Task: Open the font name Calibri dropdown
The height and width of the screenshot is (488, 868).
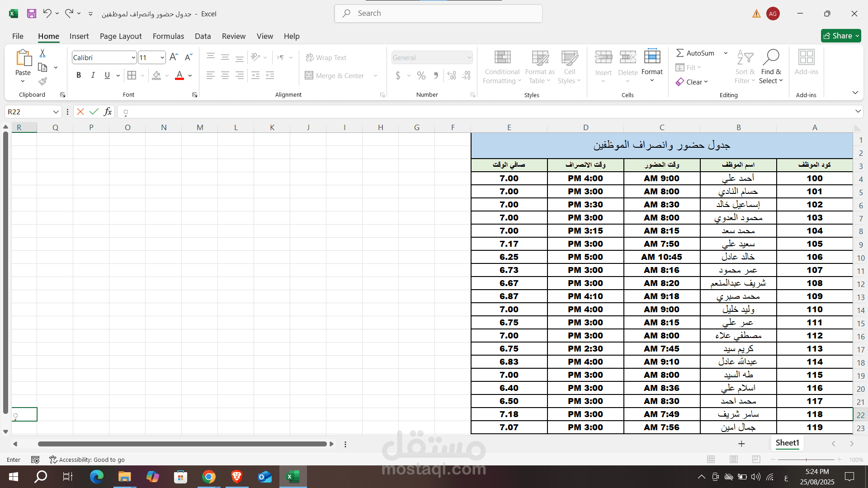Action: point(133,57)
